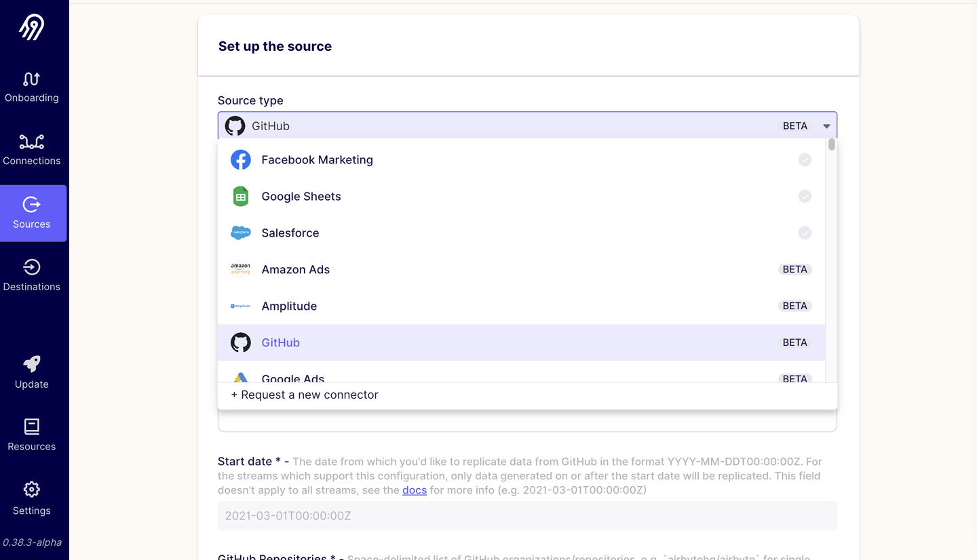The height and width of the screenshot is (560, 977).
Task: Choose Amplitude from source list
Action: click(x=289, y=306)
